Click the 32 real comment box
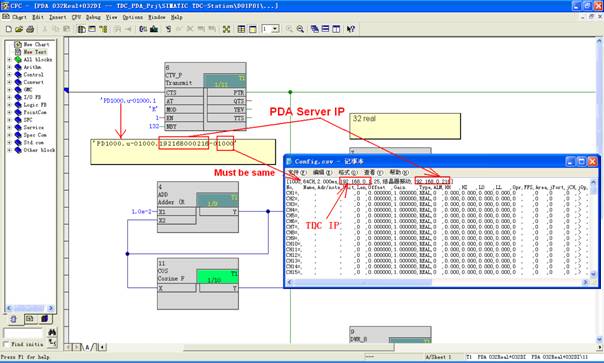 [x=405, y=126]
